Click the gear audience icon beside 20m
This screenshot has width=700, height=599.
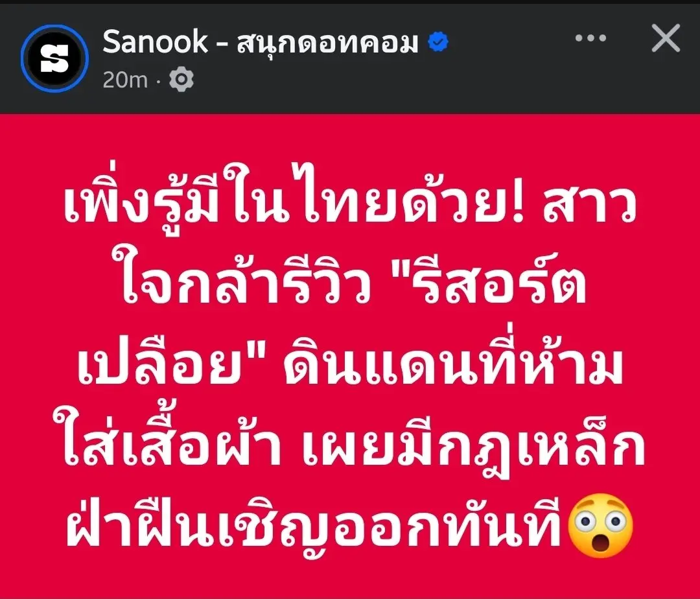[x=181, y=80]
